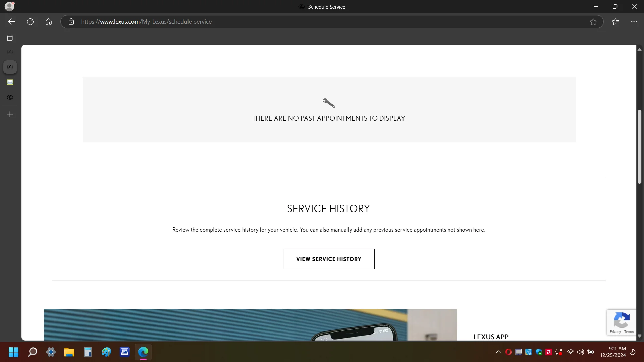Viewport: 644px width, 362px height.
Task: Click the AMD tray icon
Action: click(x=549, y=352)
